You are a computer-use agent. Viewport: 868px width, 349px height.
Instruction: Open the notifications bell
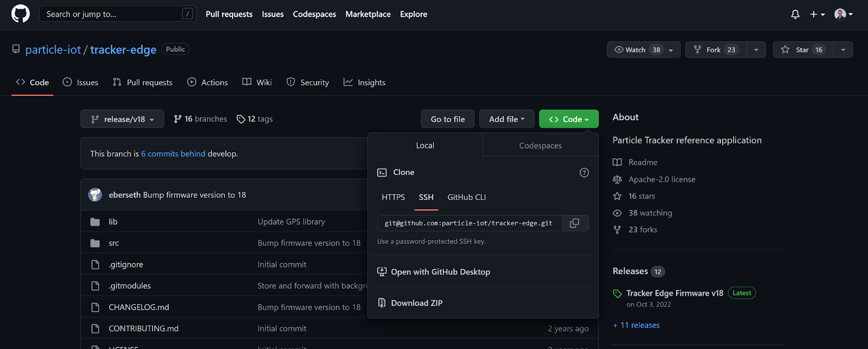[795, 15]
